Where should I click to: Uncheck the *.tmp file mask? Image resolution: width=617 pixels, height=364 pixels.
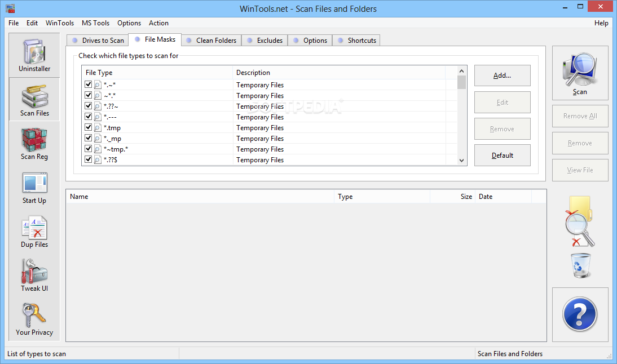88,127
